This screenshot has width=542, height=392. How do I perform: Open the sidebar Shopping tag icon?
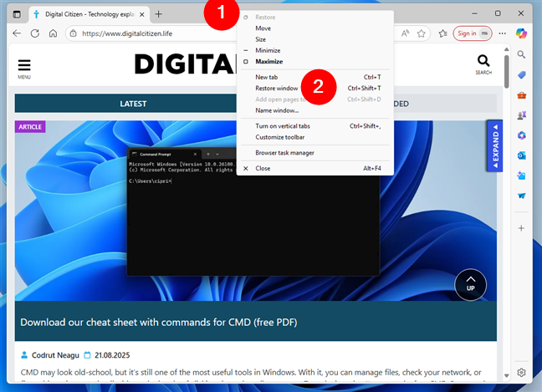coord(522,75)
